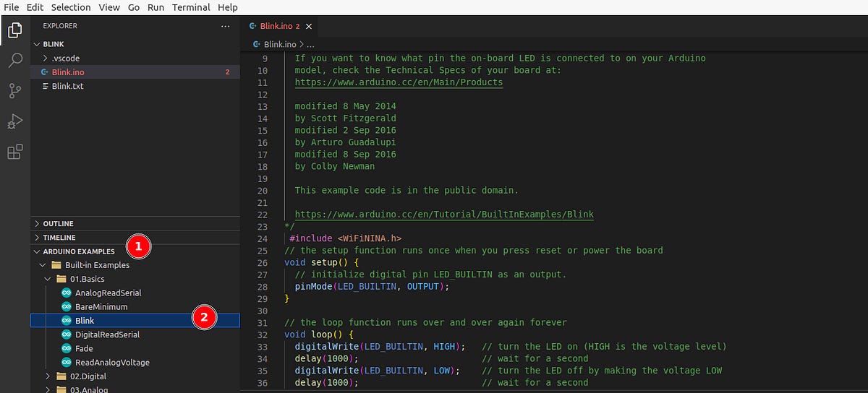Click line number 32 in the gutter
This screenshot has height=393, width=868.
pyautogui.click(x=263, y=334)
